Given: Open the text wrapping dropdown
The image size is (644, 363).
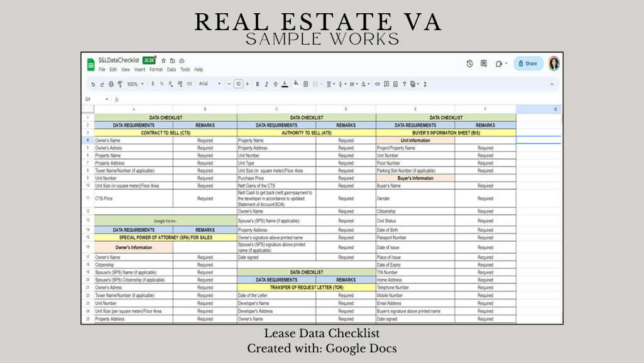Looking at the screenshot, I should tap(354, 84).
